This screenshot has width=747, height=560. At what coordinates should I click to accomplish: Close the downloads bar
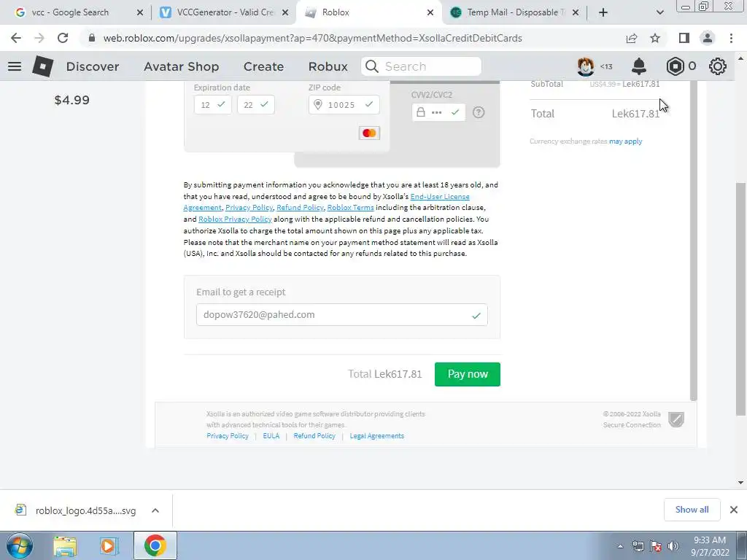(734, 510)
